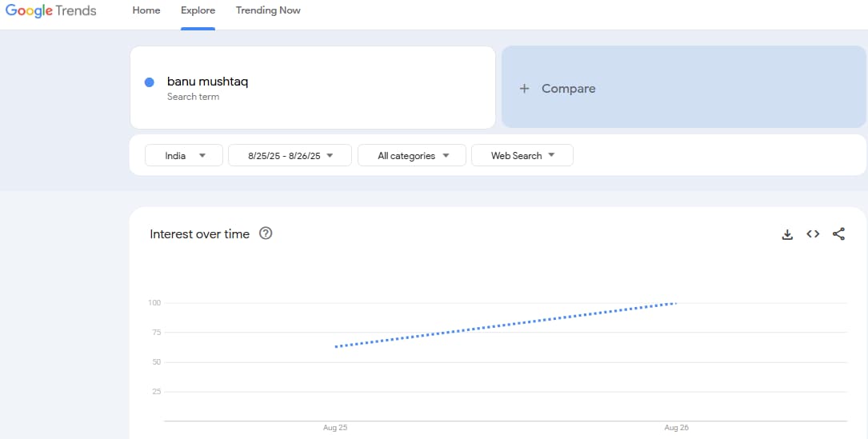Click the help icon next to Interest over time
The width and height of the screenshot is (868, 439).
[266, 233]
